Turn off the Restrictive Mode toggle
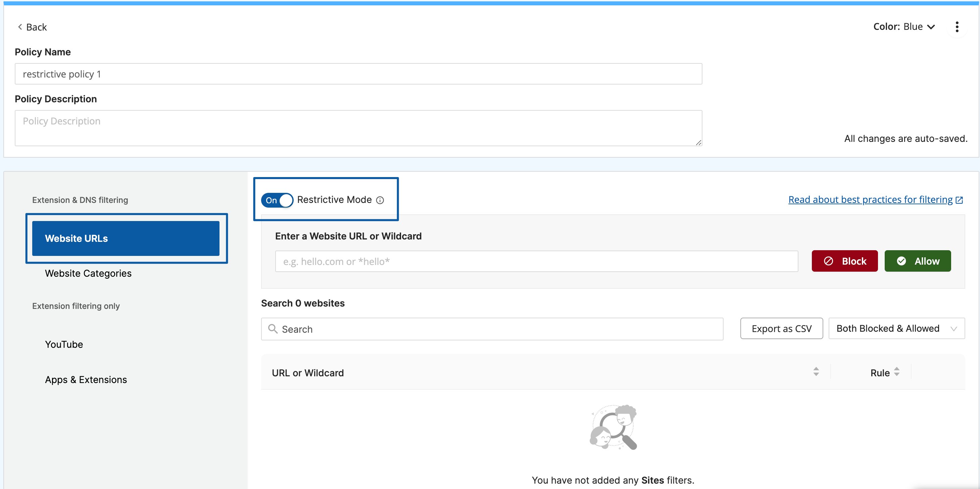The image size is (980, 489). click(277, 200)
